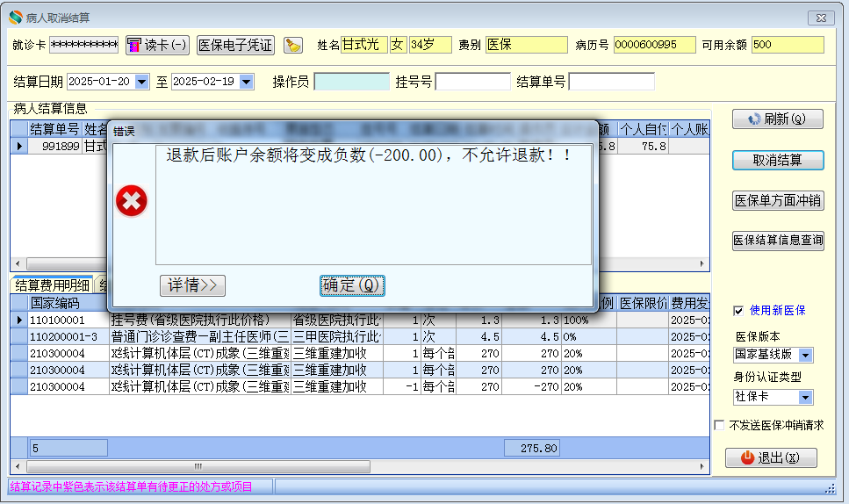Open the end date 2025-02-19 dropdown
Image resolution: width=849 pixels, height=504 pixels.
tap(247, 82)
